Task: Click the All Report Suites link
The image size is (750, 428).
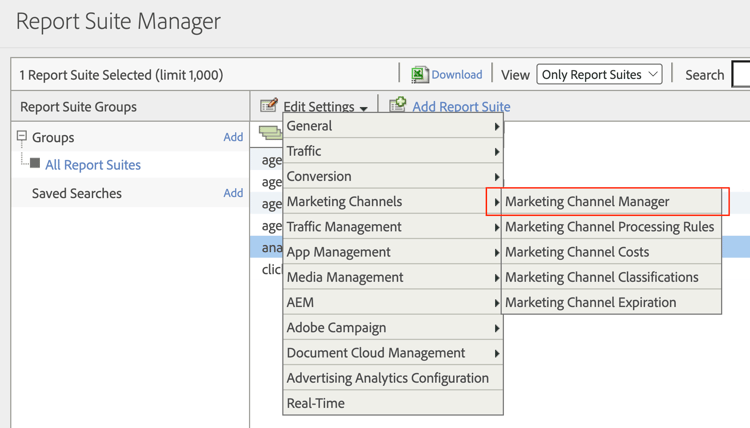Action: click(x=93, y=165)
